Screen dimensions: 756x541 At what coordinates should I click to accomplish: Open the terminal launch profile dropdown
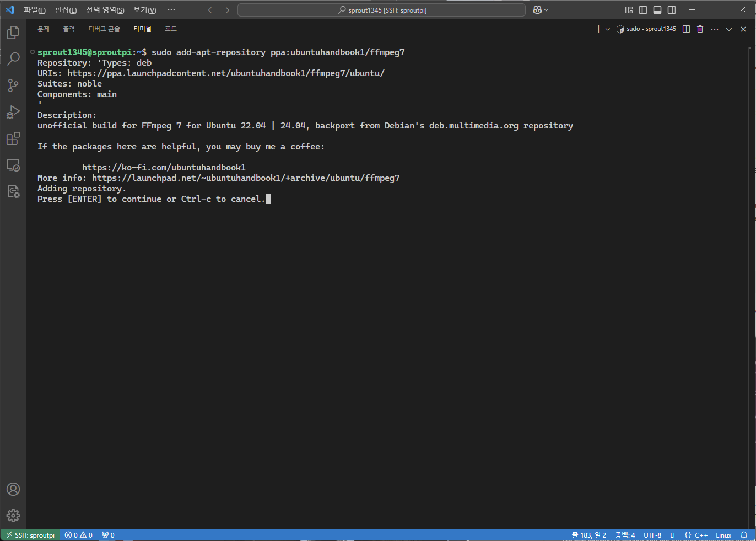[608, 29]
